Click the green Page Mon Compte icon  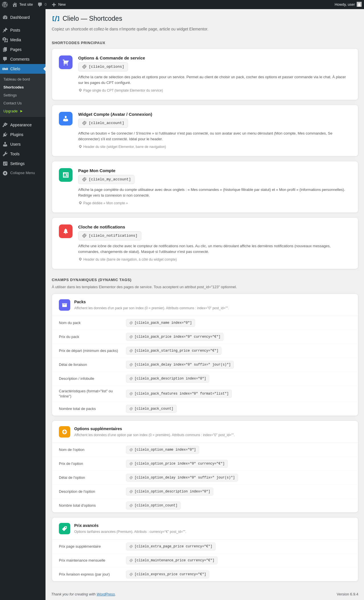click(66, 175)
